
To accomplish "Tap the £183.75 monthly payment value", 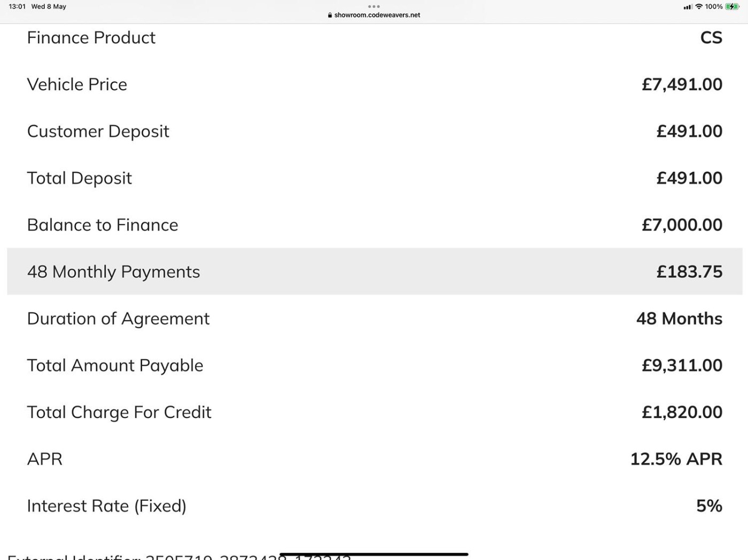I will click(689, 272).
